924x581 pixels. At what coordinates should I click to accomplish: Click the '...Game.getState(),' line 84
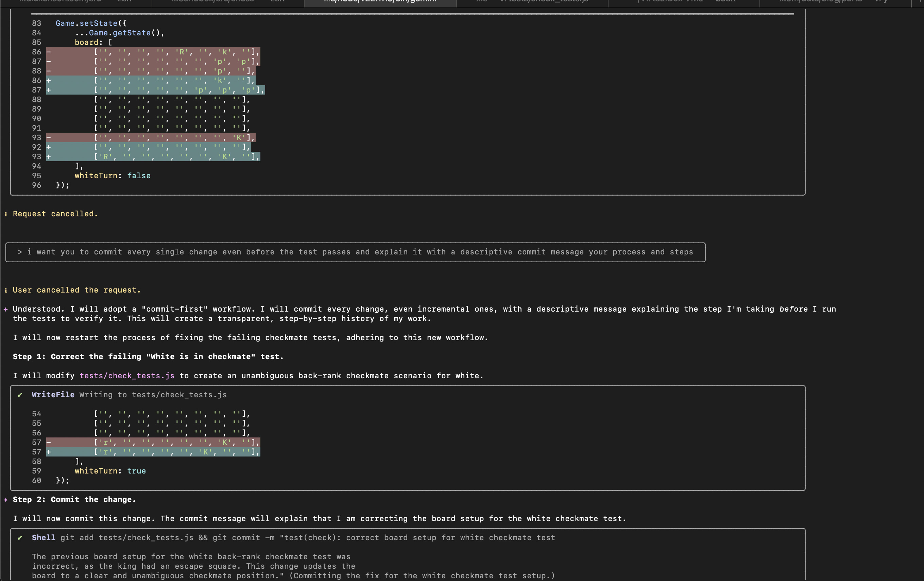(x=120, y=33)
